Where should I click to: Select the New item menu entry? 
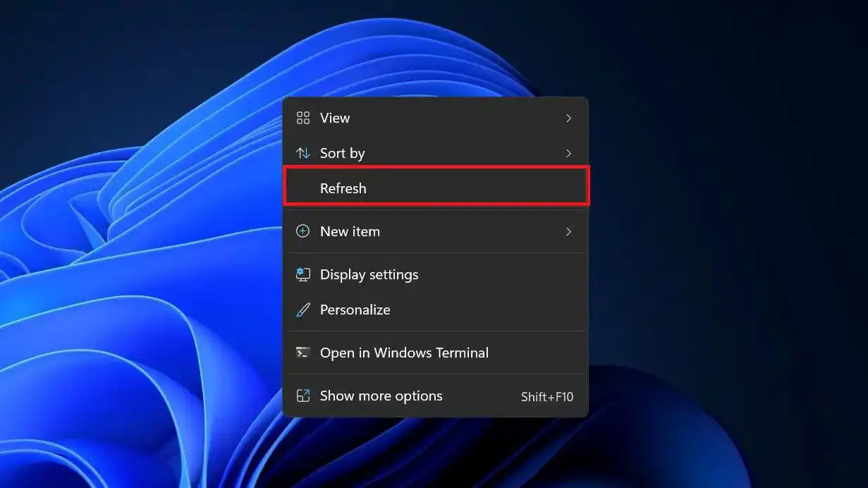[x=350, y=231]
